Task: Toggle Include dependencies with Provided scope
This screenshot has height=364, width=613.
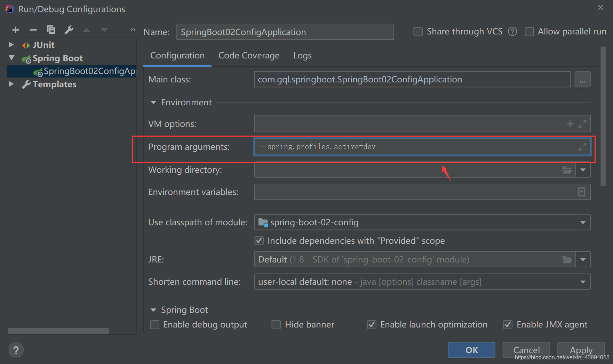Action: coord(259,241)
